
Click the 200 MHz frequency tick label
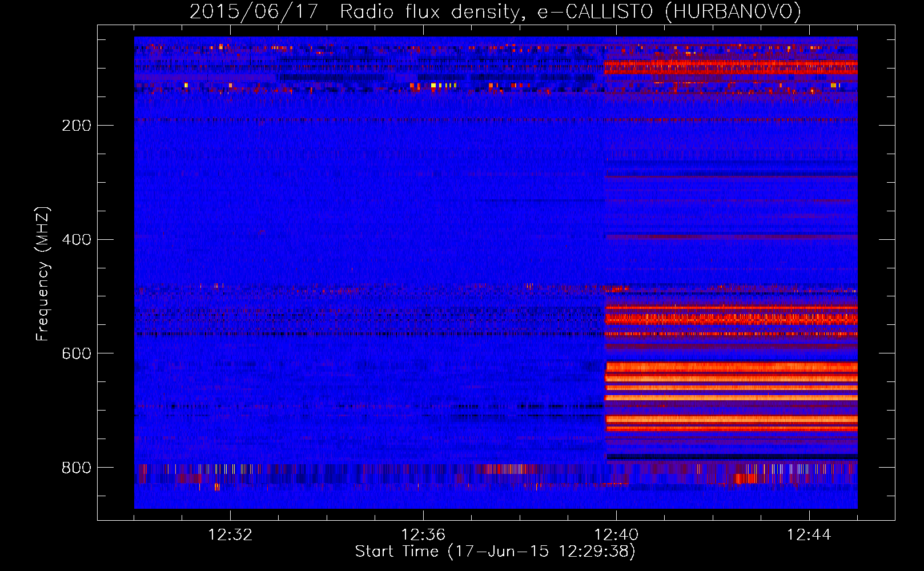[x=77, y=126]
